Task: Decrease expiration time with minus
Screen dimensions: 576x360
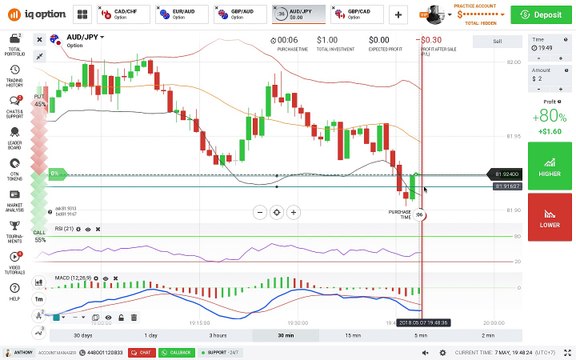Action: coord(539,58)
